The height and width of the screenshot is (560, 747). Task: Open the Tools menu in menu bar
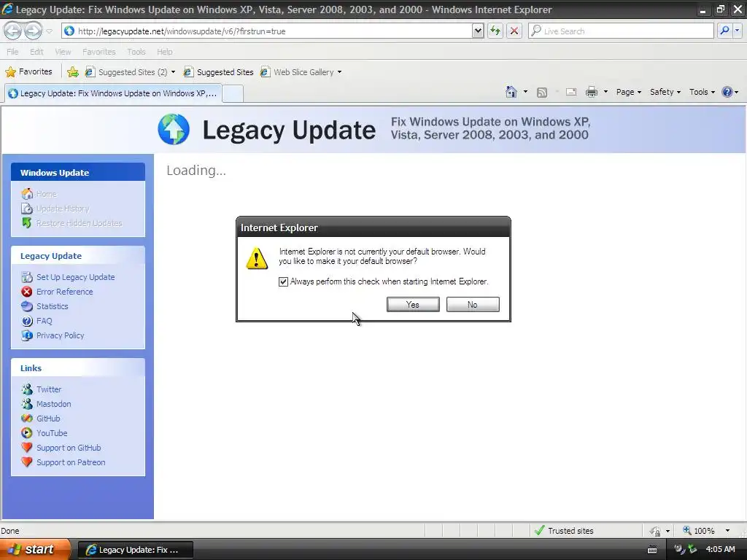click(x=136, y=52)
